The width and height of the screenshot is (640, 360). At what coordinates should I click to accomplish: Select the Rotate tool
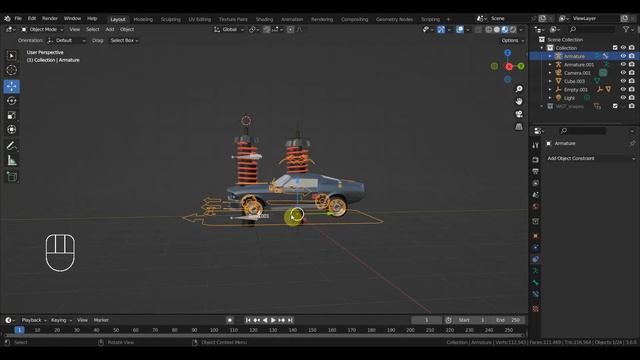coord(11,101)
